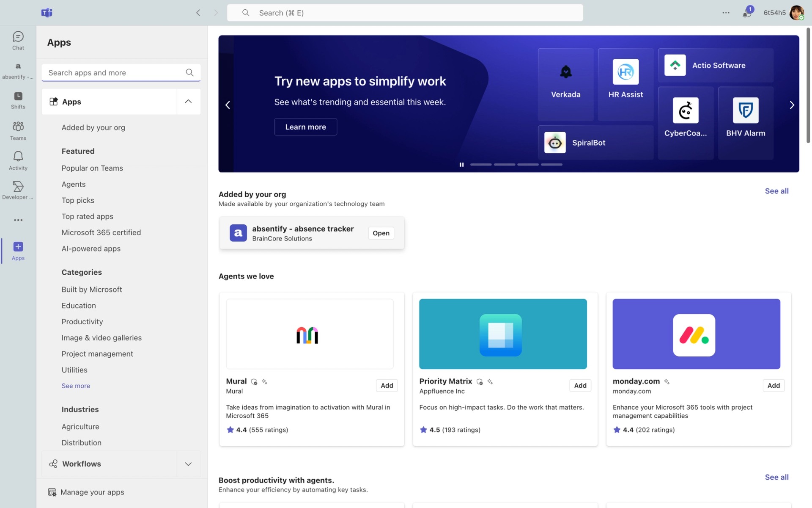This screenshot has width=812, height=508.
Task: Click See all for Added by your org
Action: pyautogui.click(x=776, y=191)
